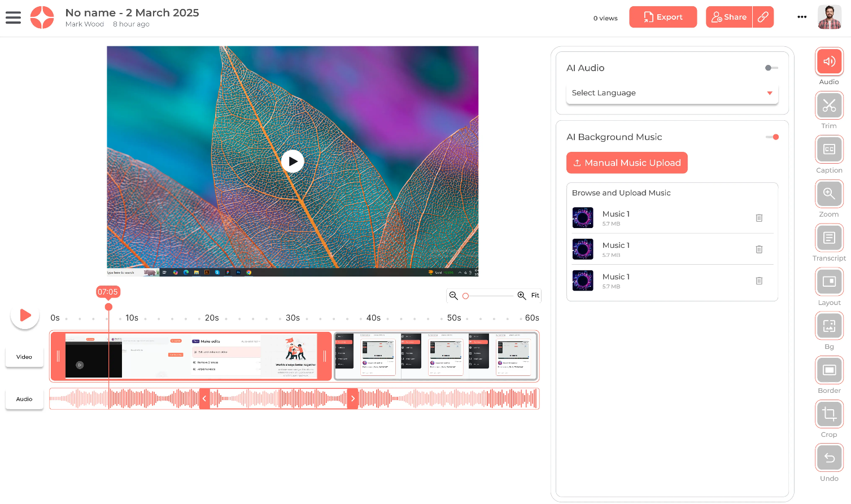Open the hamburger menu at top left
Image resolution: width=851 pixels, height=504 pixels.
tap(13, 17)
